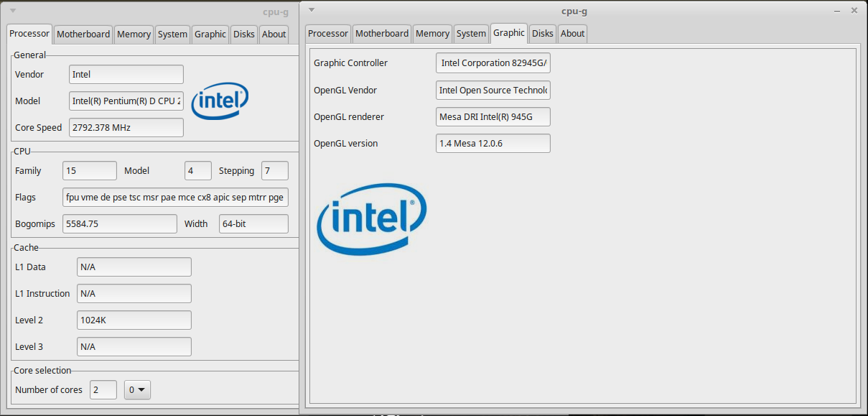Open the Memory tab in the left window
The height and width of the screenshot is (416, 868).
[x=134, y=34]
